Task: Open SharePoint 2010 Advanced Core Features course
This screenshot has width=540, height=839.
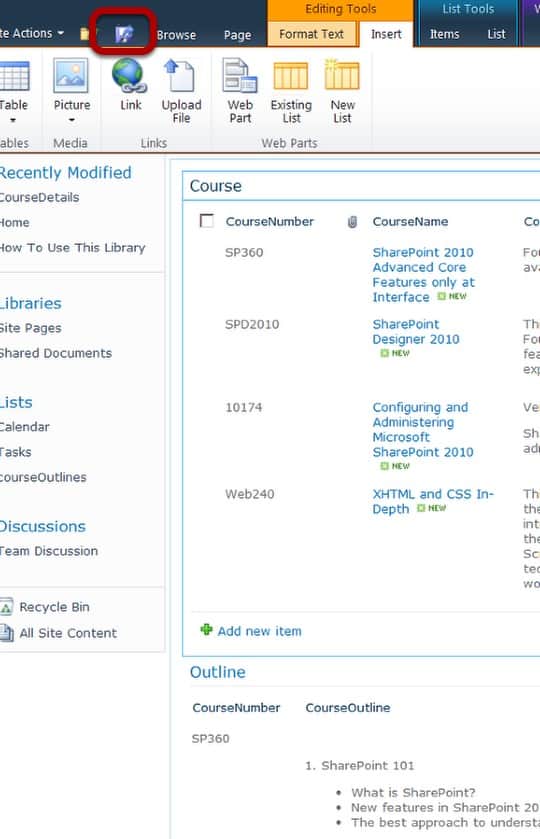Action: [423, 274]
